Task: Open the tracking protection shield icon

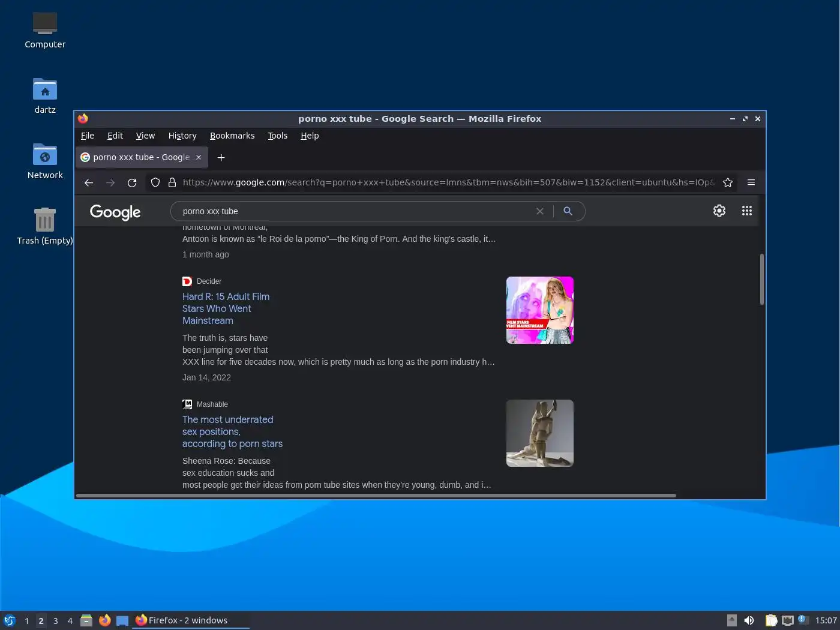Action: (x=155, y=182)
